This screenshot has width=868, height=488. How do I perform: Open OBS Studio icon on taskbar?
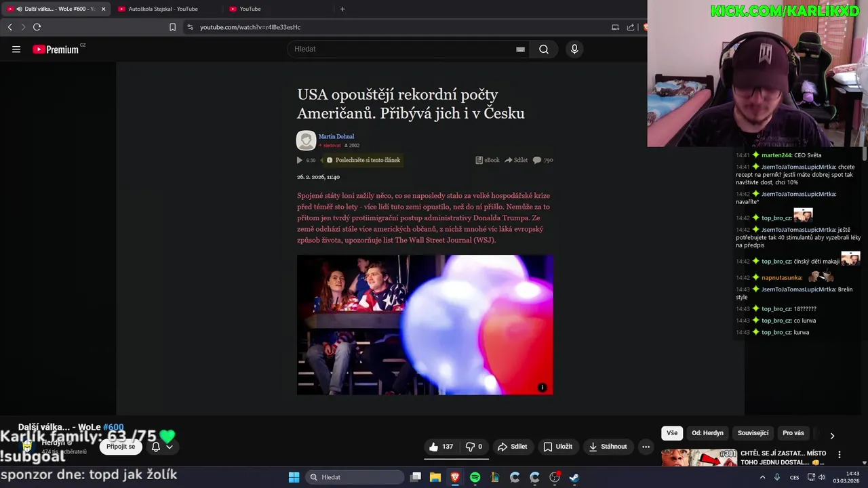coord(555,477)
